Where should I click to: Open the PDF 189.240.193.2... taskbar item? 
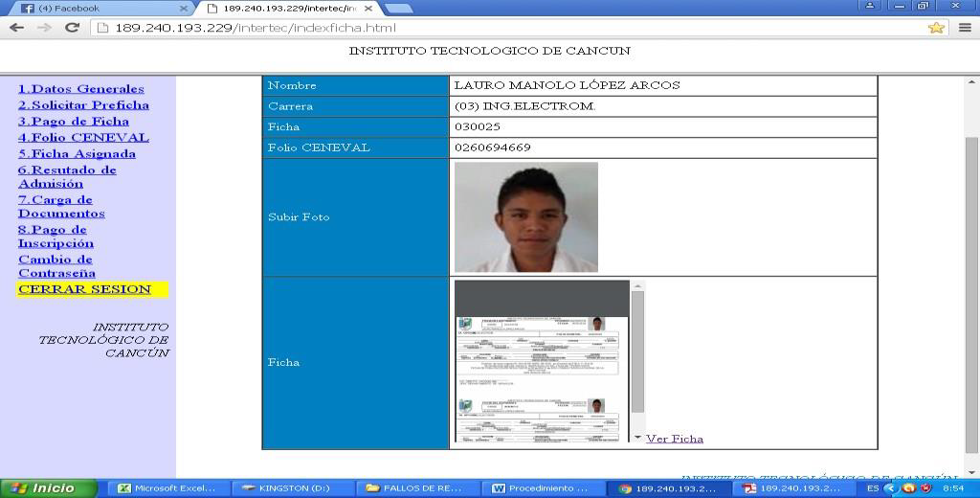click(x=793, y=488)
